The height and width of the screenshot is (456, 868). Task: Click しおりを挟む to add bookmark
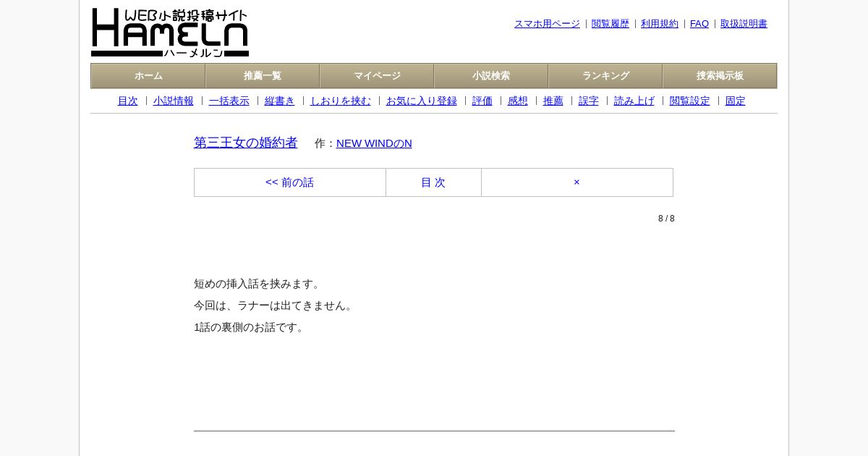coord(341,101)
